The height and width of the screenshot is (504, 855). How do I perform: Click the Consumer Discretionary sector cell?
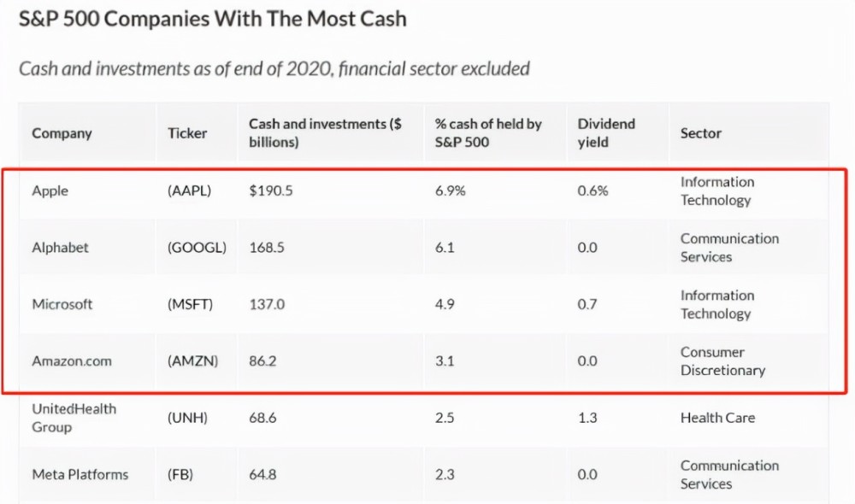tap(722, 361)
